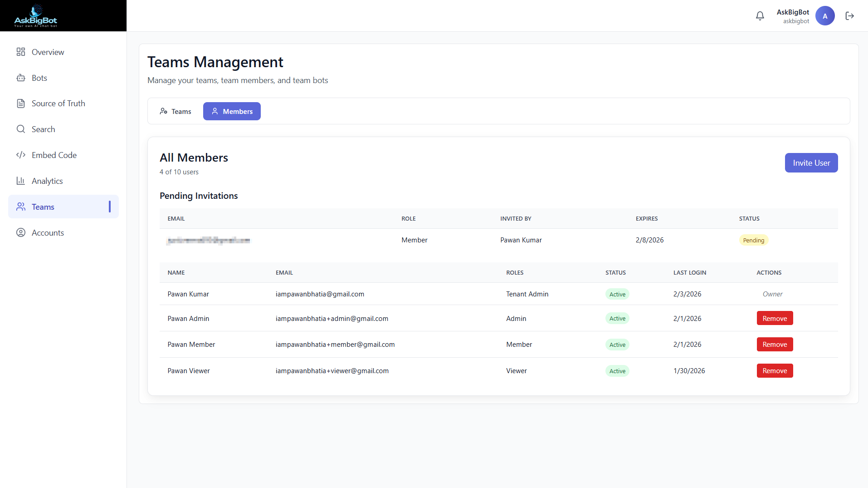Screen dimensions: 868x488
Task: Click the askbigbot username text
Action: 796,21
